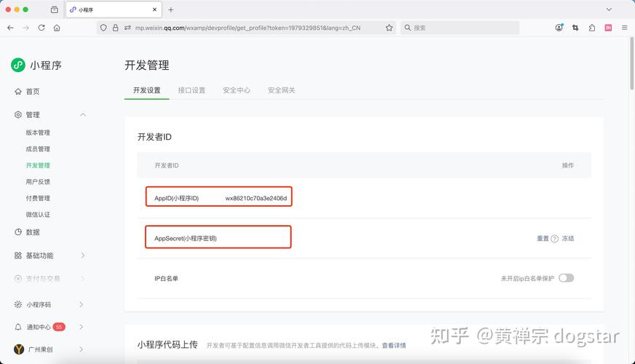Open site permissions icon in address bar

(x=127, y=28)
